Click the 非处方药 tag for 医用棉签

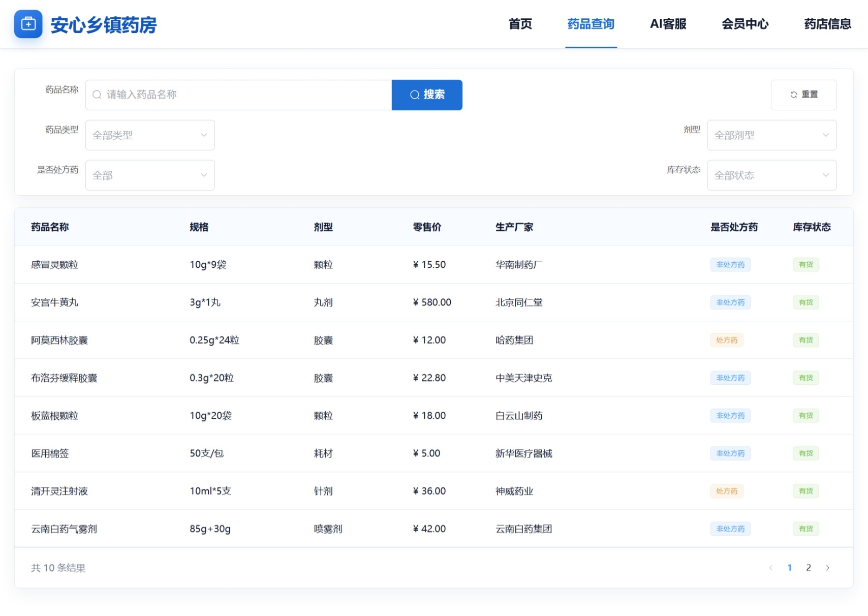point(730,453)
